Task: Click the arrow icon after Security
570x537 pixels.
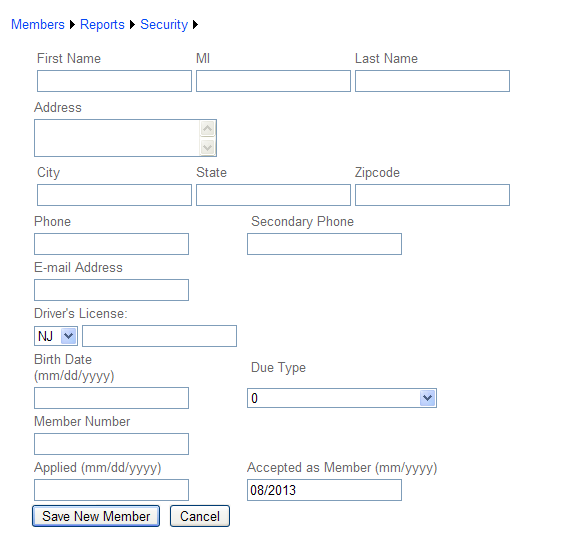Action: [x=196, y=25]
